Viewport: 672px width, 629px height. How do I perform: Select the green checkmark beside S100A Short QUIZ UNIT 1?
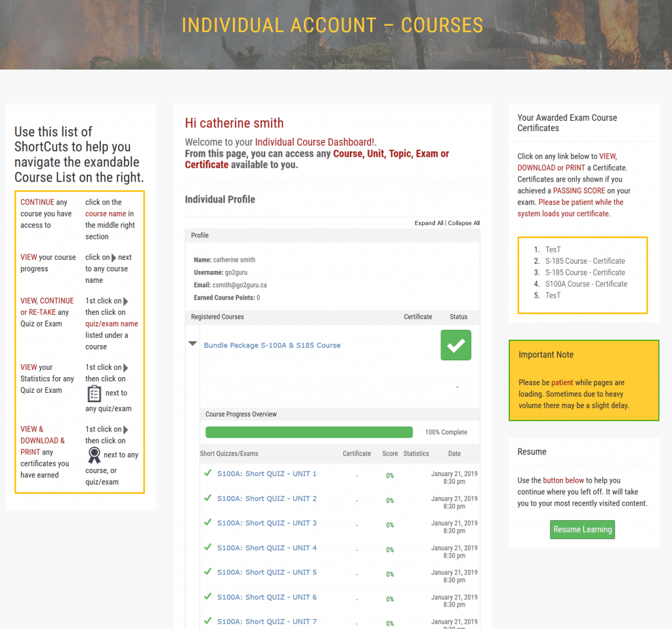click(209, 474)
